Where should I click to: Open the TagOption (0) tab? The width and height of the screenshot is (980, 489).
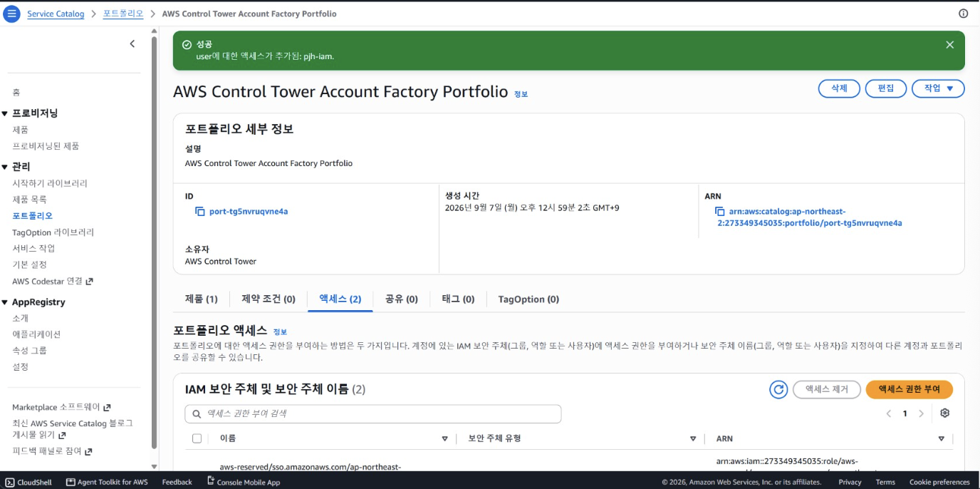(x=528, y=299)
